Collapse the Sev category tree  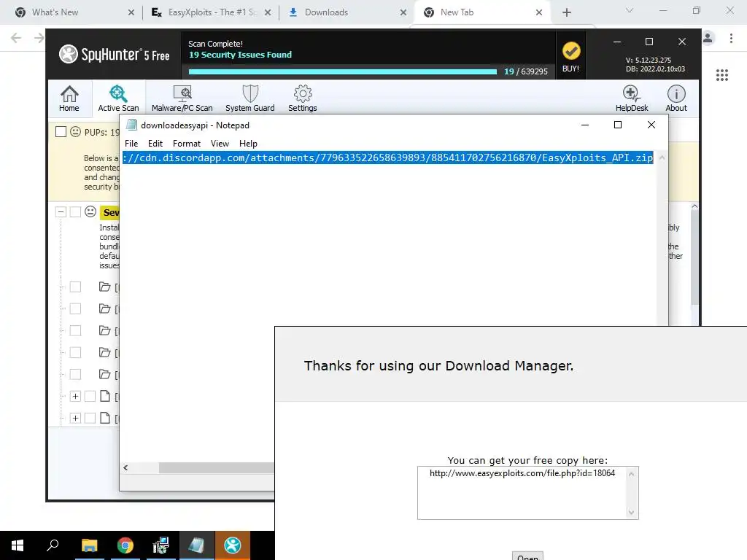[x=61, y=212]
